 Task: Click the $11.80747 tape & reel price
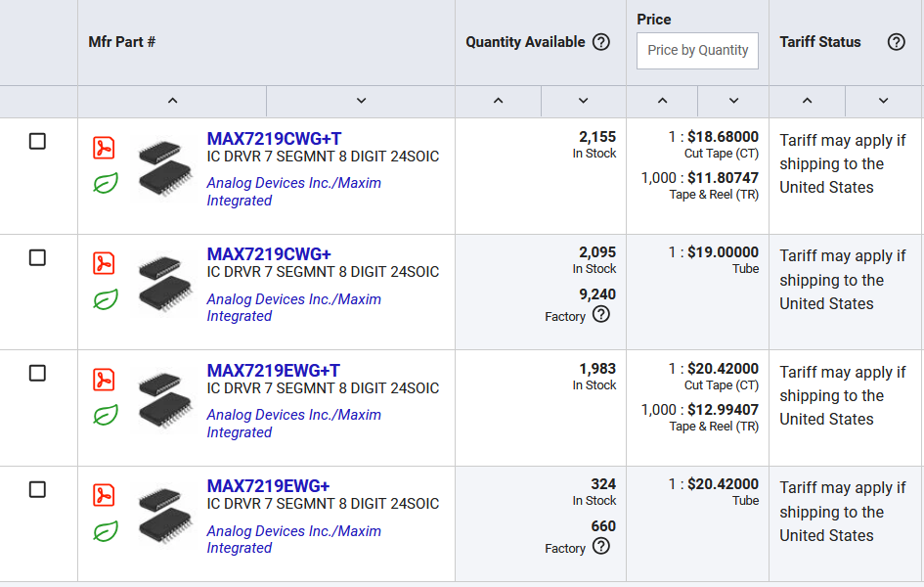coord(723,178)
